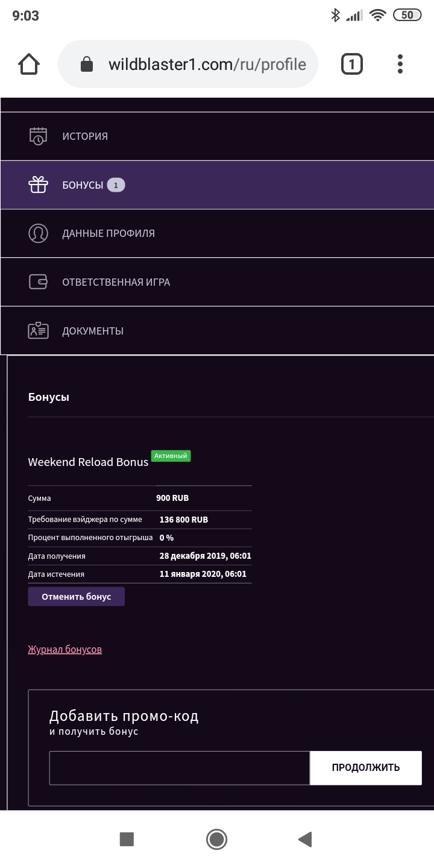Open the Документы menu entry
Image resolution: width=434 pixels, height=868 pixels.
tap(93, 331)
